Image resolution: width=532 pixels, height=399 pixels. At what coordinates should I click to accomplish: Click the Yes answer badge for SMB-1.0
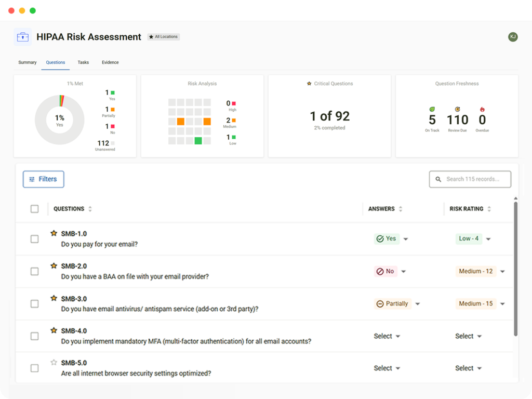pyautogui.click(x=387, y=238)
